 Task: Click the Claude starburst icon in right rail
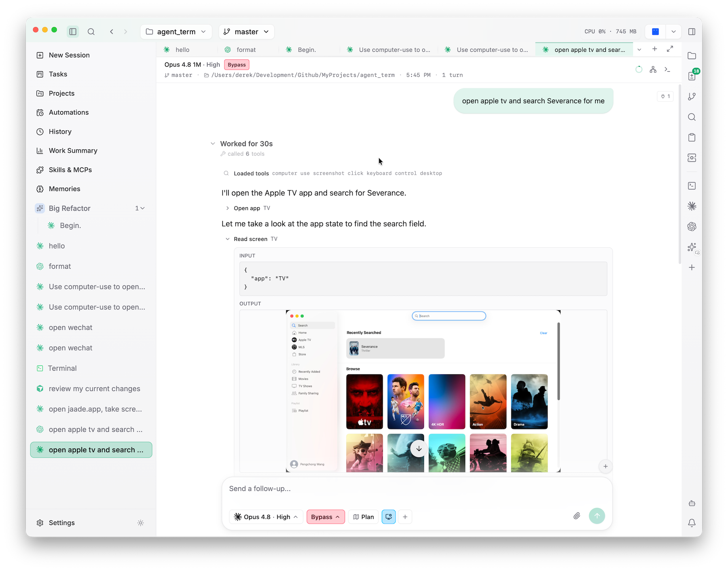(692, 206)
